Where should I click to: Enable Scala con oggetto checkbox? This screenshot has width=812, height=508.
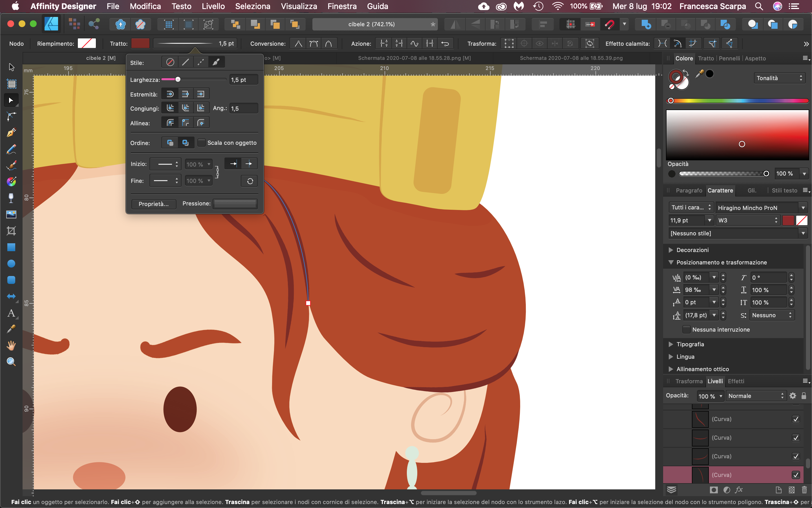201,143
